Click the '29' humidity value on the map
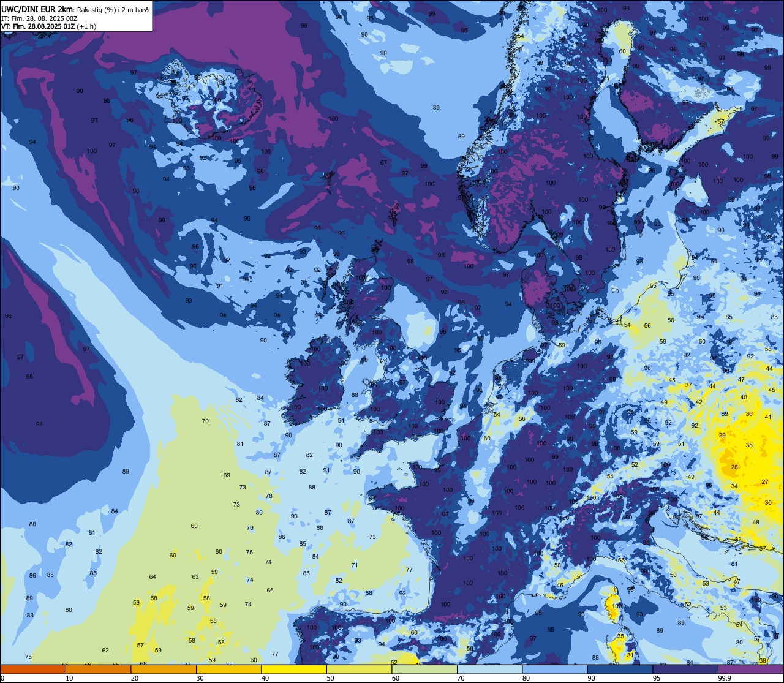784x683 pixels. click(x=722, y=436)
